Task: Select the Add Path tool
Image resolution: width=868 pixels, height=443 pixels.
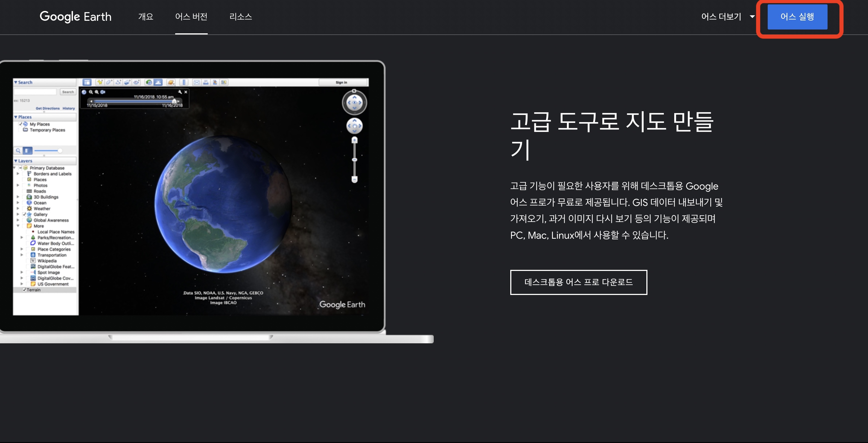Action: point(118,83)
